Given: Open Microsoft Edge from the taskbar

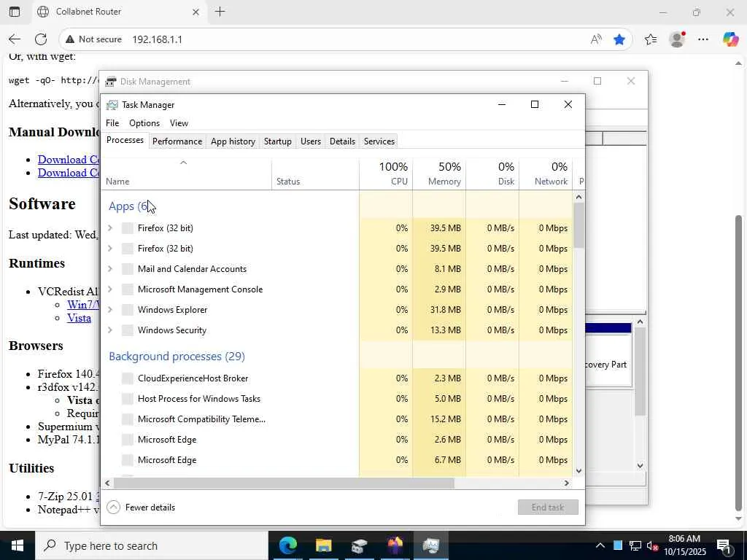Looking at the screenshot, I should coord(288,545).
